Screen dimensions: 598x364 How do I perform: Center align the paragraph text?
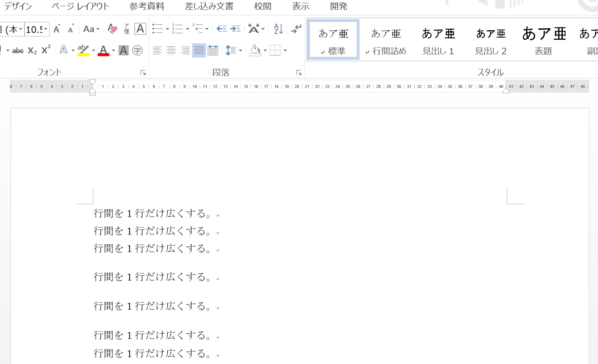coord(171,50)
